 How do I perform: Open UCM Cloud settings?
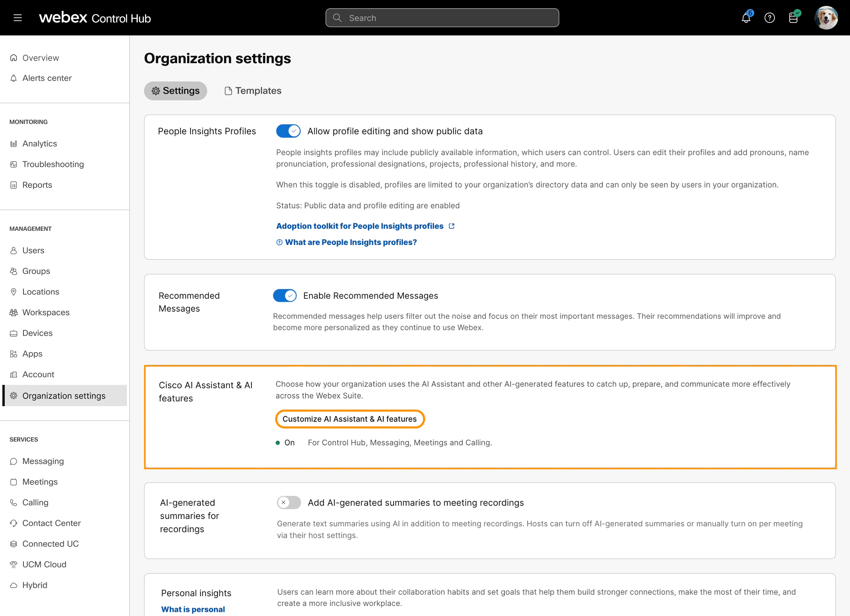[44, 565]
